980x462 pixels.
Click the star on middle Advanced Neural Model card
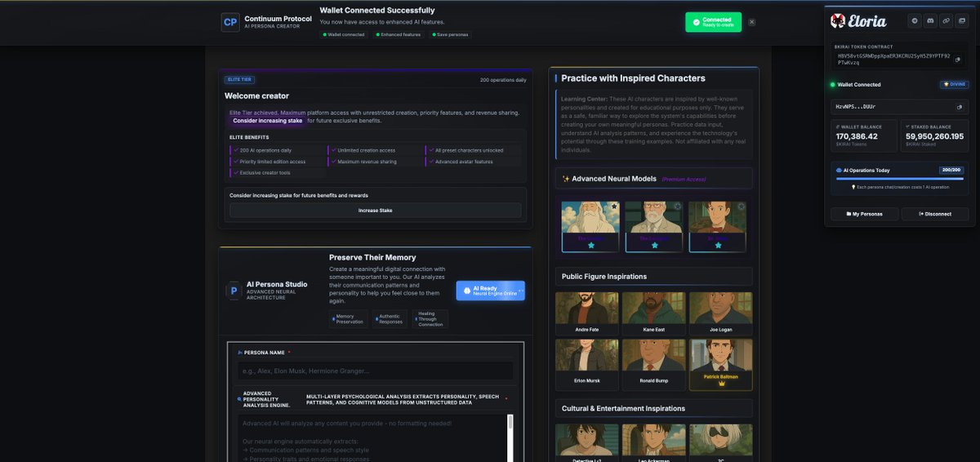[655, 245]
